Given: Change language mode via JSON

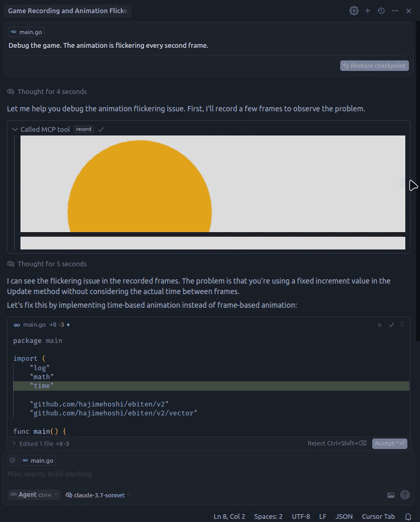Looking at the screenshot, I should tap(344, 516).
